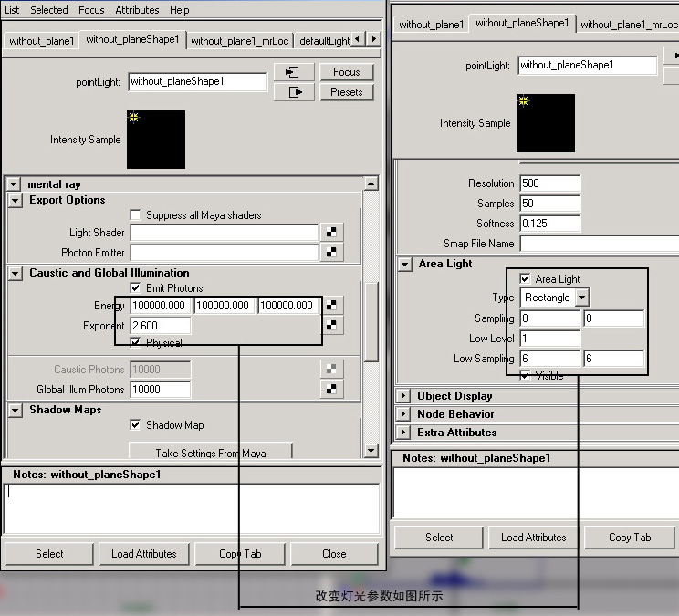Open the List menu
Screen dimensions: 679x616
click(x=12, y=10)
